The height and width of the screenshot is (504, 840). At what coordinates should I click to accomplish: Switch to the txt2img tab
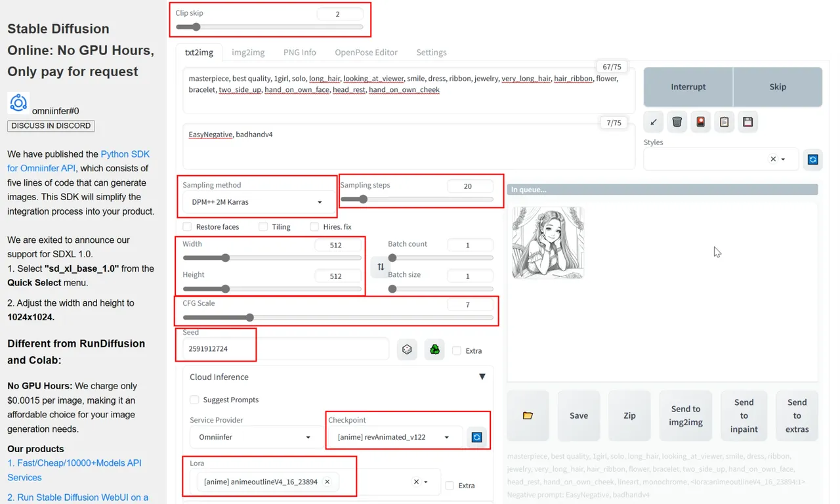coord(199,52)
